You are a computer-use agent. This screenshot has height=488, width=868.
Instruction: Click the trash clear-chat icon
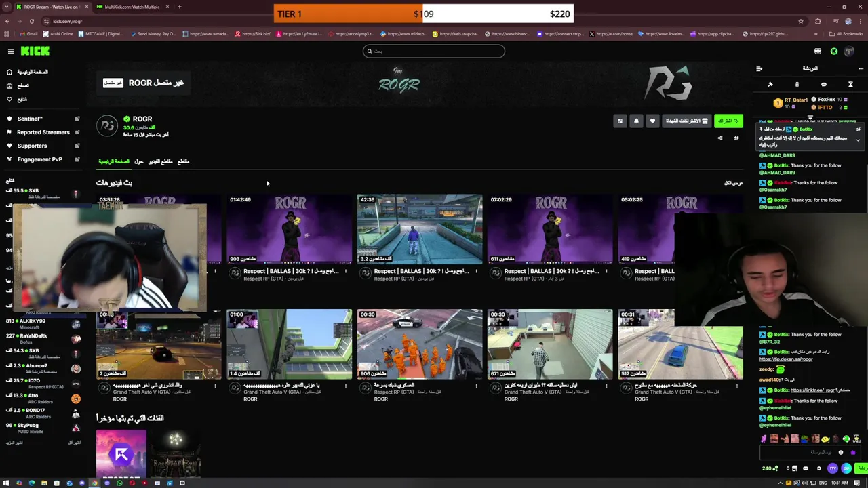[797, 85]
